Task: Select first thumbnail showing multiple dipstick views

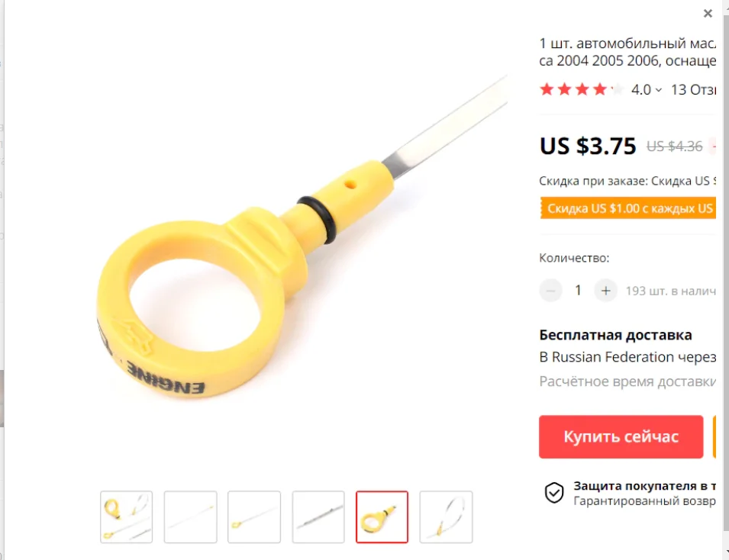Action: coord(127,517)
